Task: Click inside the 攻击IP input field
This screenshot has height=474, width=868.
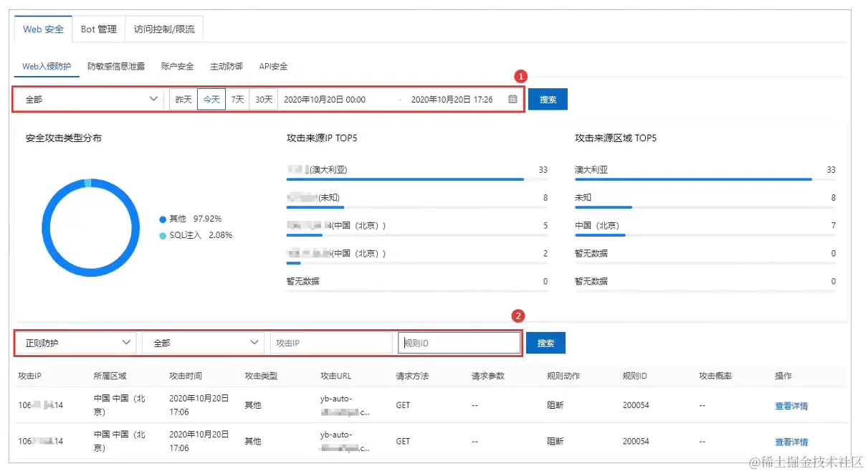Action: pos(330,343)
